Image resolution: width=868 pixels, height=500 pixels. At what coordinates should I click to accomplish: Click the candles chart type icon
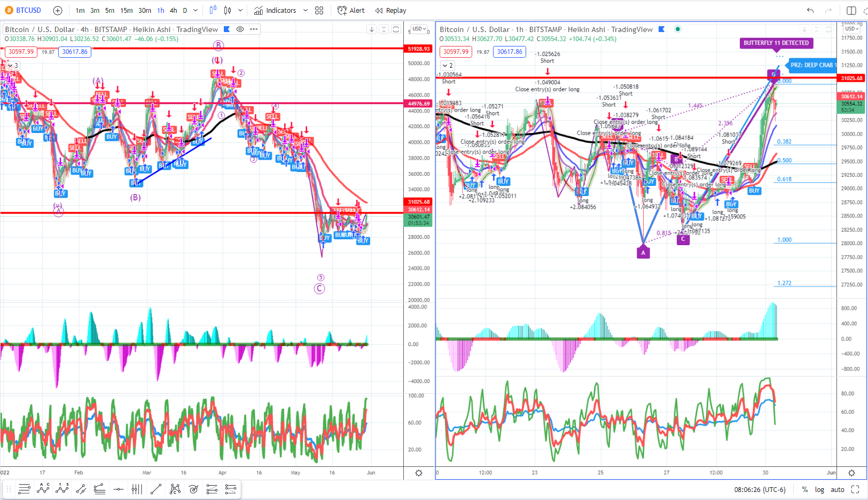pyautogui.click(x=228, y=10)
